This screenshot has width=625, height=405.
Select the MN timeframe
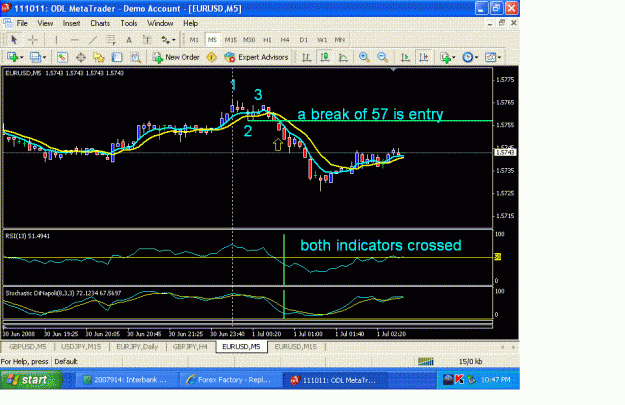[340, 40]
